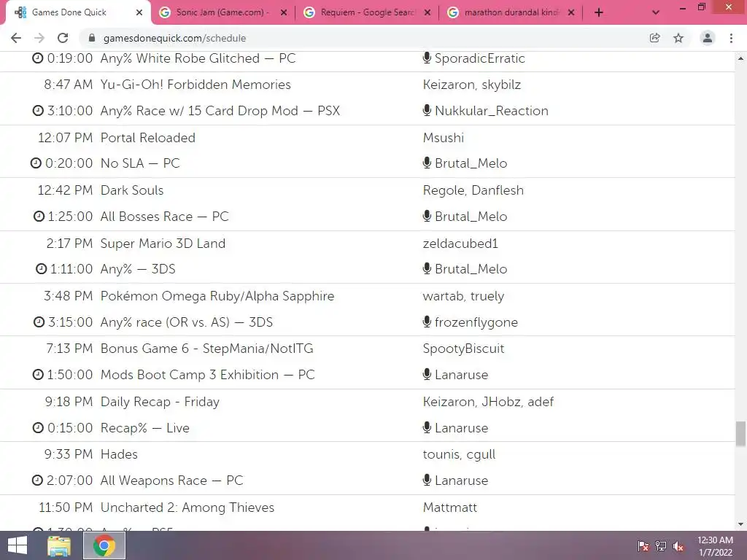
Task: Open the Chrome profile icon
Action: coord(708,38)
